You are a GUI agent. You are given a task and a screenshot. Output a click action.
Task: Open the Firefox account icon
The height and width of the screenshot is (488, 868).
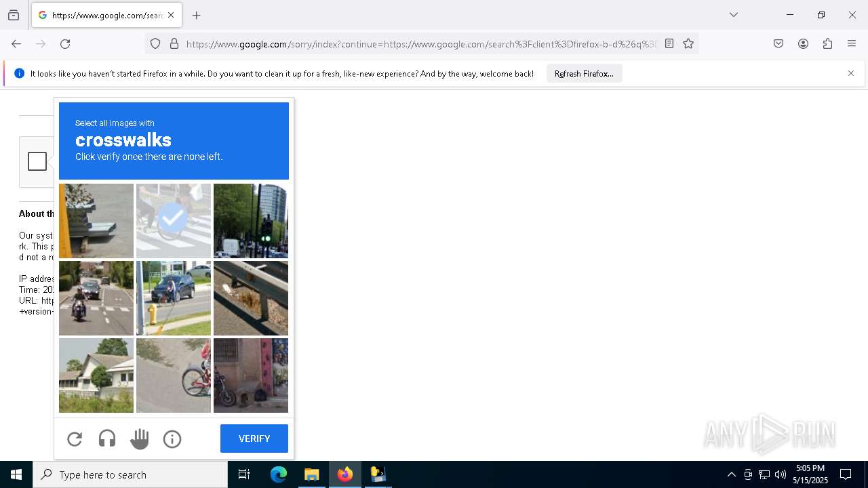pos(803,43)
